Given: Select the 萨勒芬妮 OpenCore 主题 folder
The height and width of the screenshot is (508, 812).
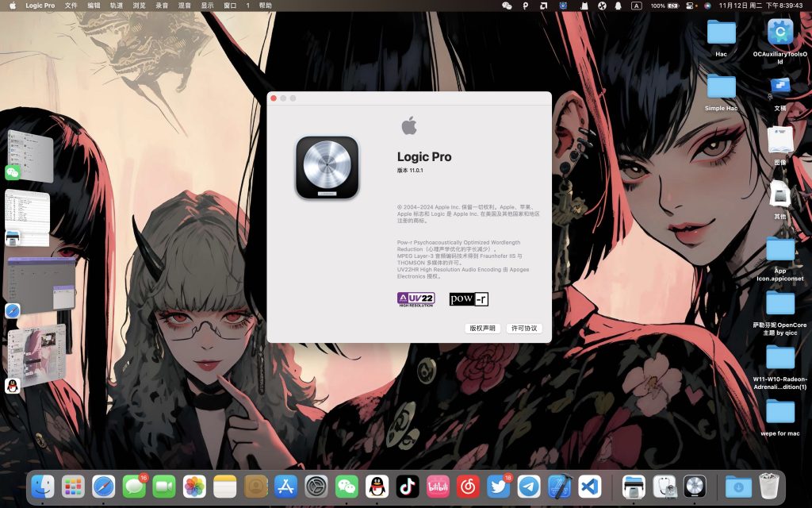Looking at the screenshot, I should click(x=780, y=313).
